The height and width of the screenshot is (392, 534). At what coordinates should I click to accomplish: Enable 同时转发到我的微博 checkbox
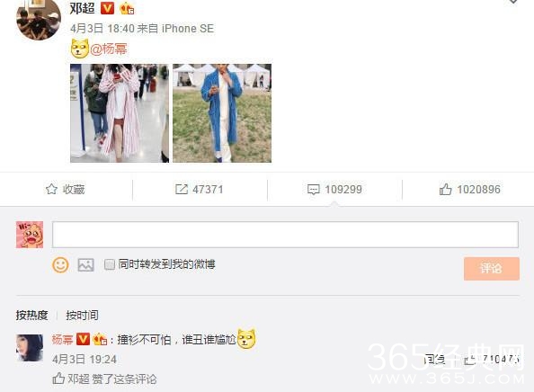[x=110, y=264]
